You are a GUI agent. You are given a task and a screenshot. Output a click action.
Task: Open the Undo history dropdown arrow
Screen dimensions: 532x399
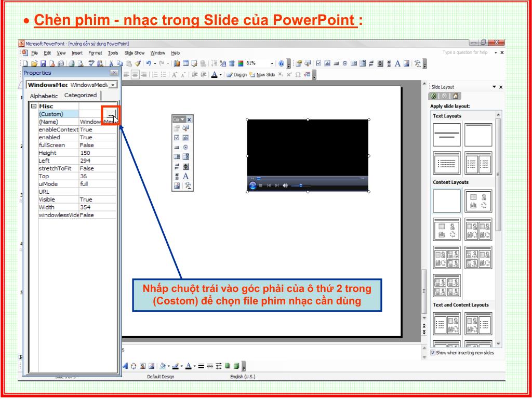pos(155,63)
